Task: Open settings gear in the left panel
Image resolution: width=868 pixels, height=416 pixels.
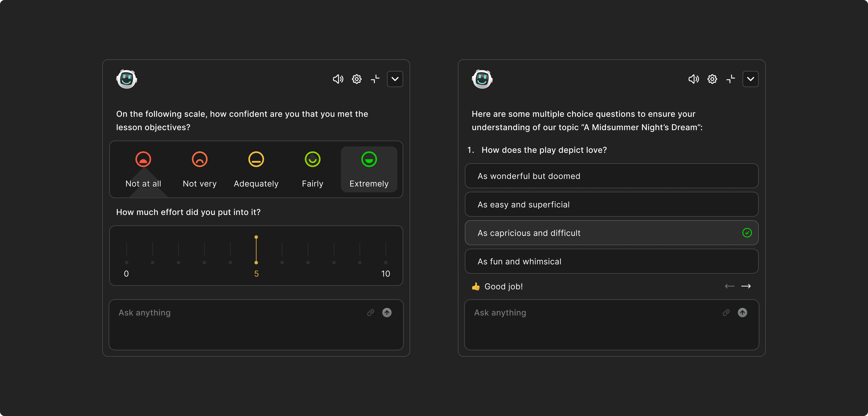Action: click(x=357, y=79)
